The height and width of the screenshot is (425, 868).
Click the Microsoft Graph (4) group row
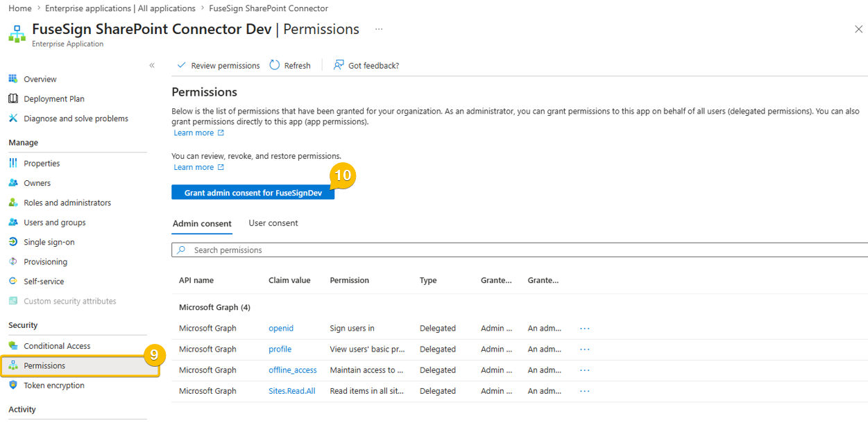(214, 307)
